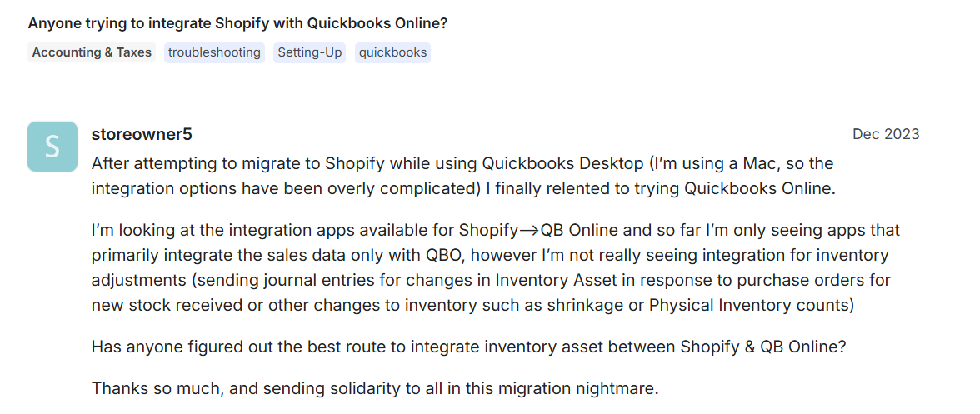Click the phrase 'Physical Inventory counts'

(751, 305)
